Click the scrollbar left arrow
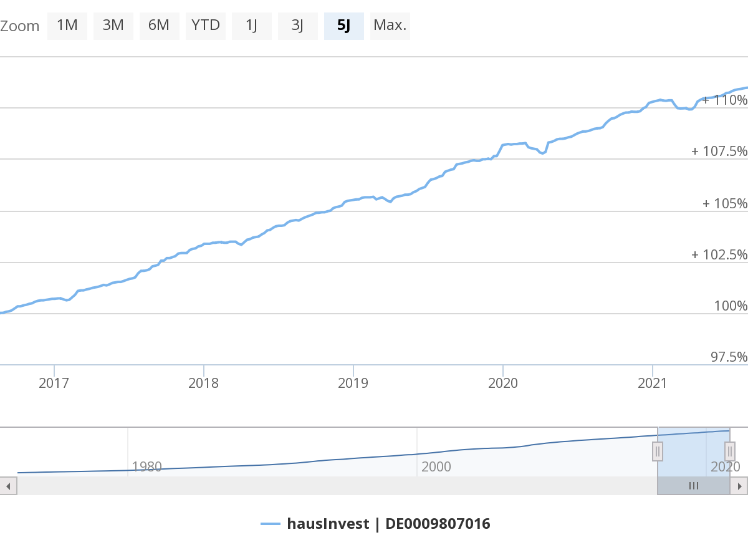This screenshot has height=560, width=748. coord(8,486)
